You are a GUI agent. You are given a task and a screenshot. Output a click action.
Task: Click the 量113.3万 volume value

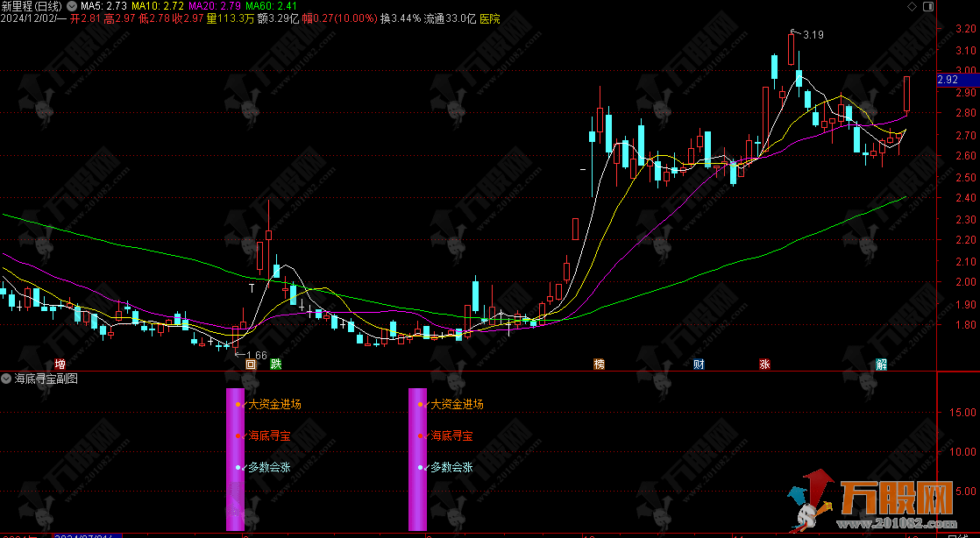231,18
